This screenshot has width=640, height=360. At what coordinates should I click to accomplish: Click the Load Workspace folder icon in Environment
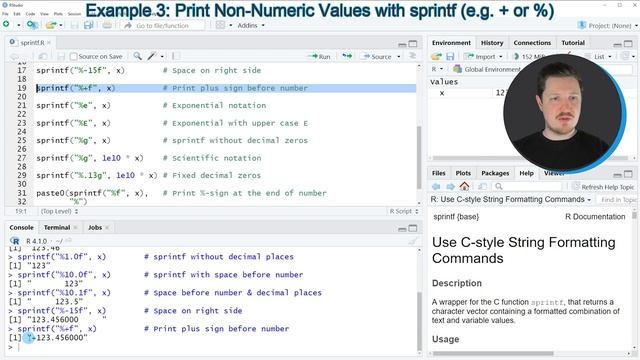click(x=436, y=56)
